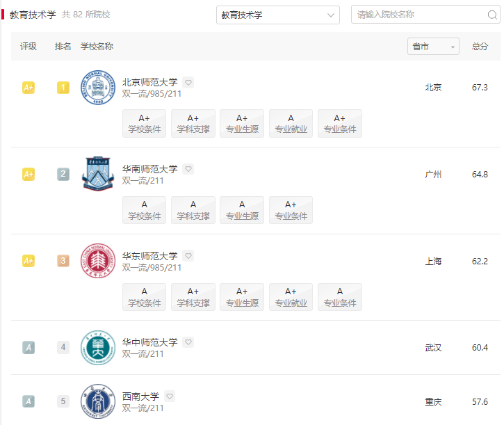Image resolution: width=504 pixels, height=425 pixels.
Task: Click 北京师范大学 专业就业 A tag
Action: click(x=291, y=124)
